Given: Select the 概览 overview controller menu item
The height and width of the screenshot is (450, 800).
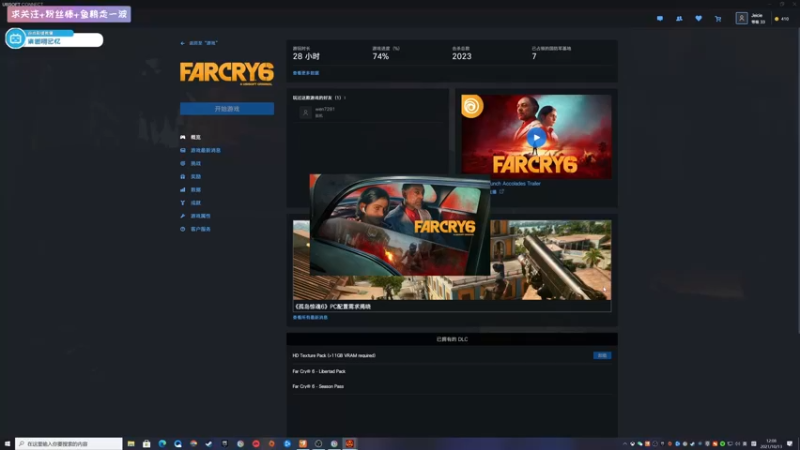Looking at the screenshot, I should click(190, 137).
